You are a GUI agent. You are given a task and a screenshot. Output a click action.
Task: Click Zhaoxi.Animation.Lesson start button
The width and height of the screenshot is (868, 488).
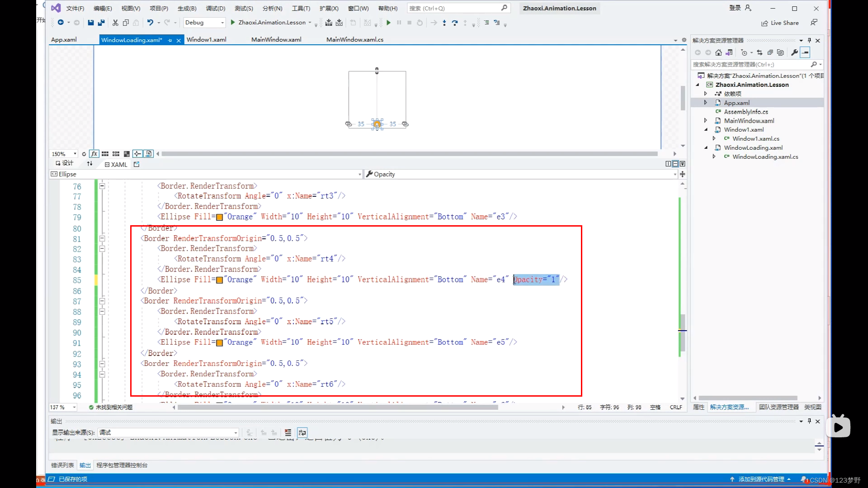point(271,23)
